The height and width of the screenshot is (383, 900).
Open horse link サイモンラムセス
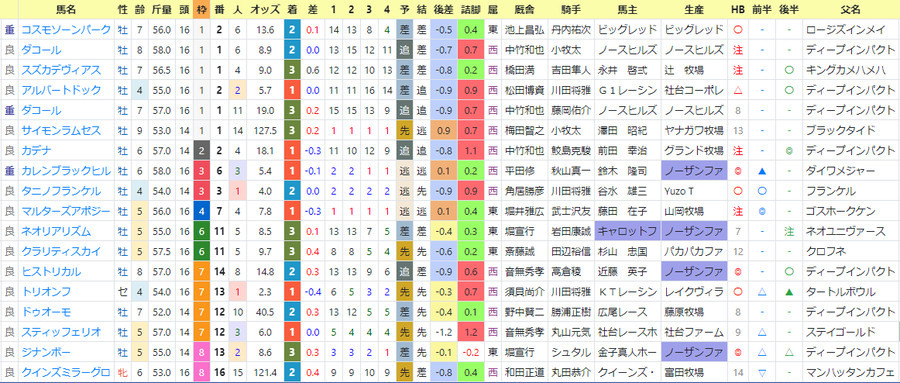[61, 130]
